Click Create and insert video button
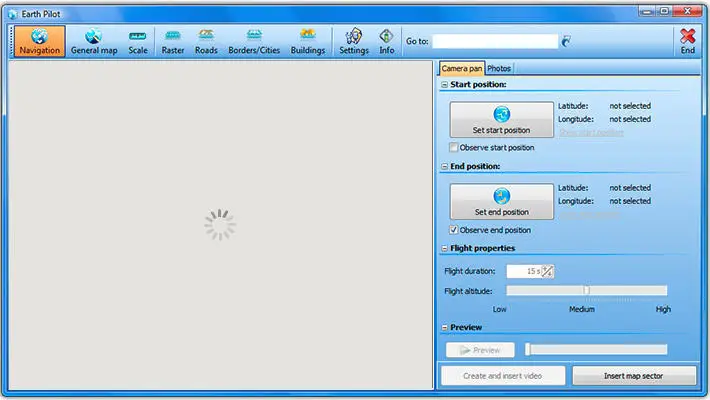The width and height of the screenshot is (710, 400). [x=503, y=376]
